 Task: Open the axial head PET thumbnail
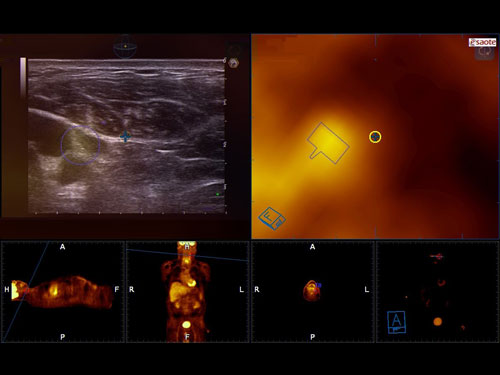[x=312, y=292]
